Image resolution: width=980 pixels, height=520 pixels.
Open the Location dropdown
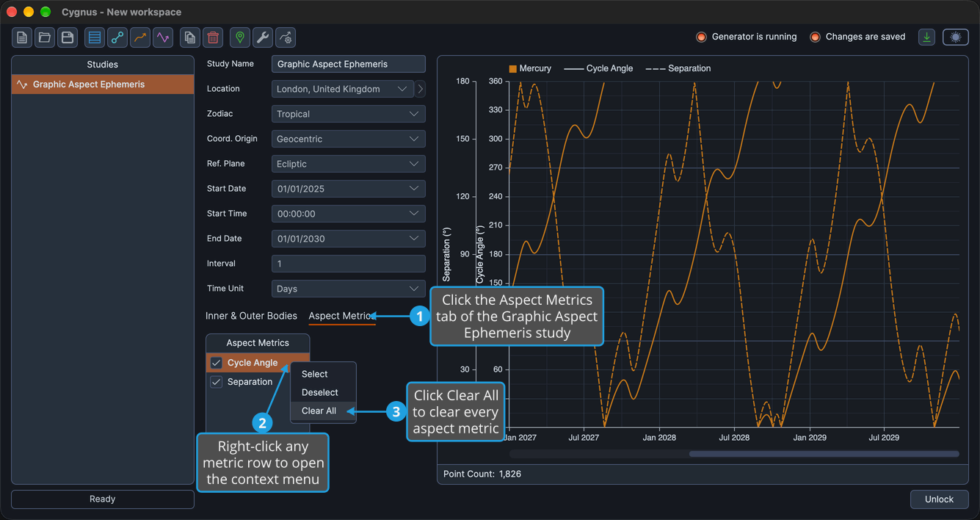coord(343,89)
